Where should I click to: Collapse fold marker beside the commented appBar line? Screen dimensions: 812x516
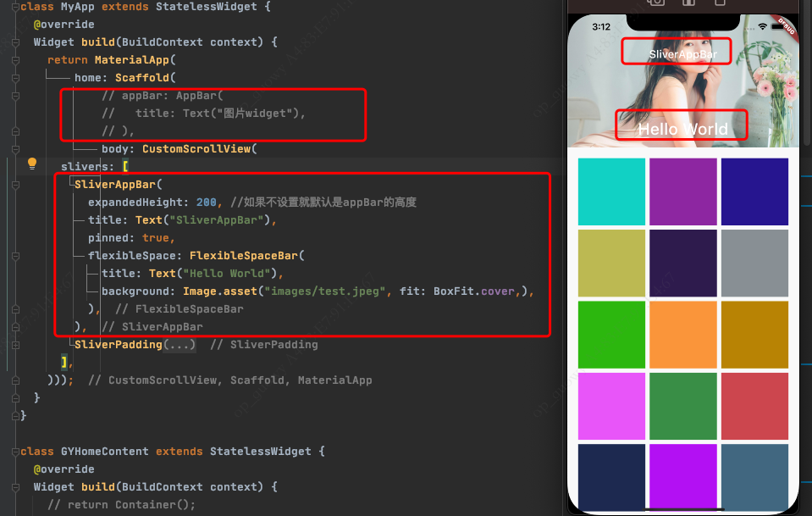click(15, 96)
